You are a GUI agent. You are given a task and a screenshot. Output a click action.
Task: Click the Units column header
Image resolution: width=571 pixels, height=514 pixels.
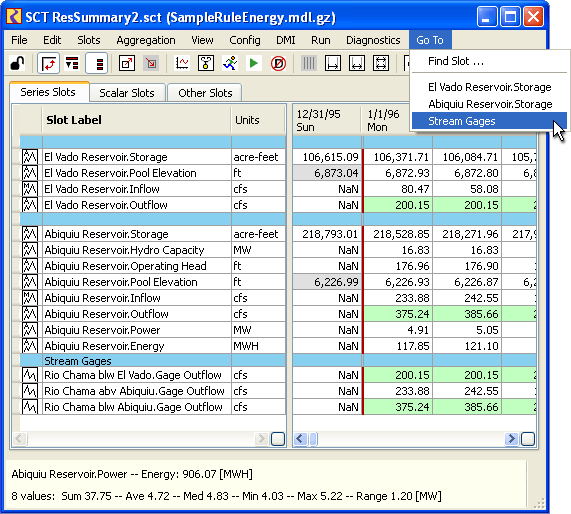(x=258, y=120)
